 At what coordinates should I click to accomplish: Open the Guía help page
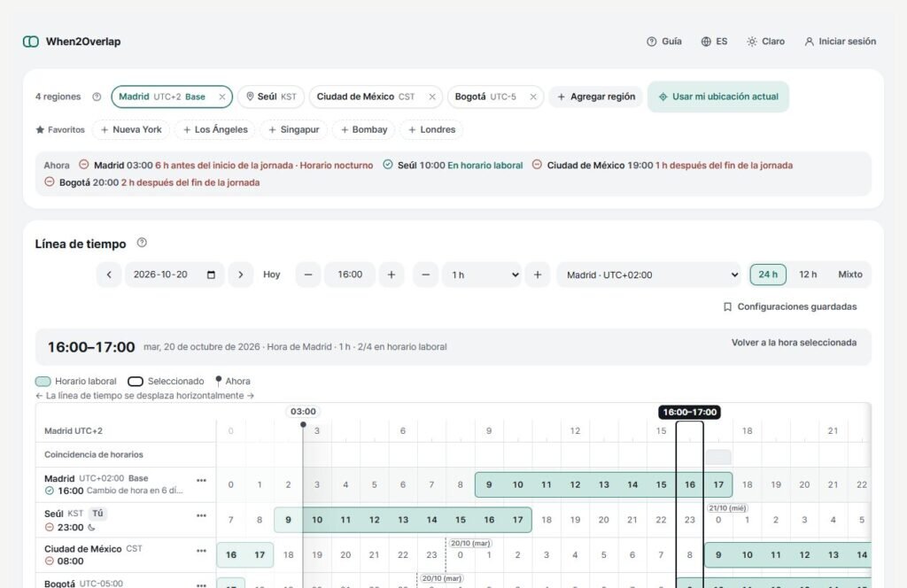[664, 42]
